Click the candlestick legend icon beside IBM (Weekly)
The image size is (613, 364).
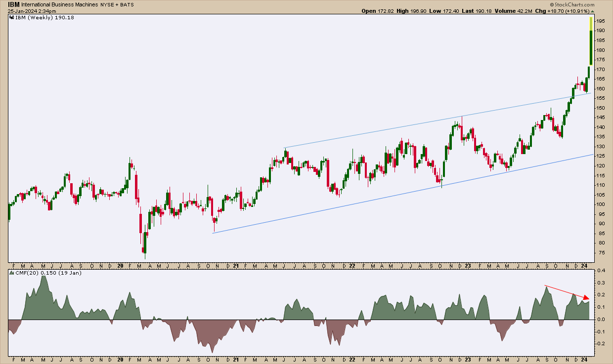12,17
